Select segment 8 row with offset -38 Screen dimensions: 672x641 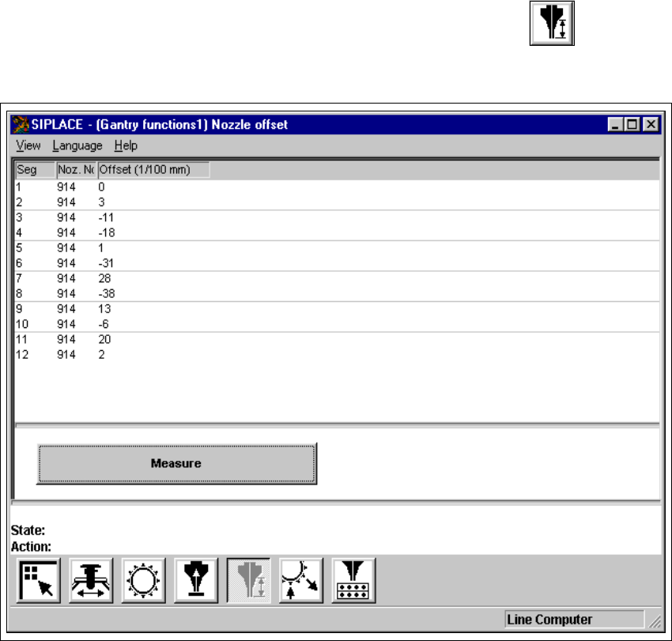click(337, 293)
